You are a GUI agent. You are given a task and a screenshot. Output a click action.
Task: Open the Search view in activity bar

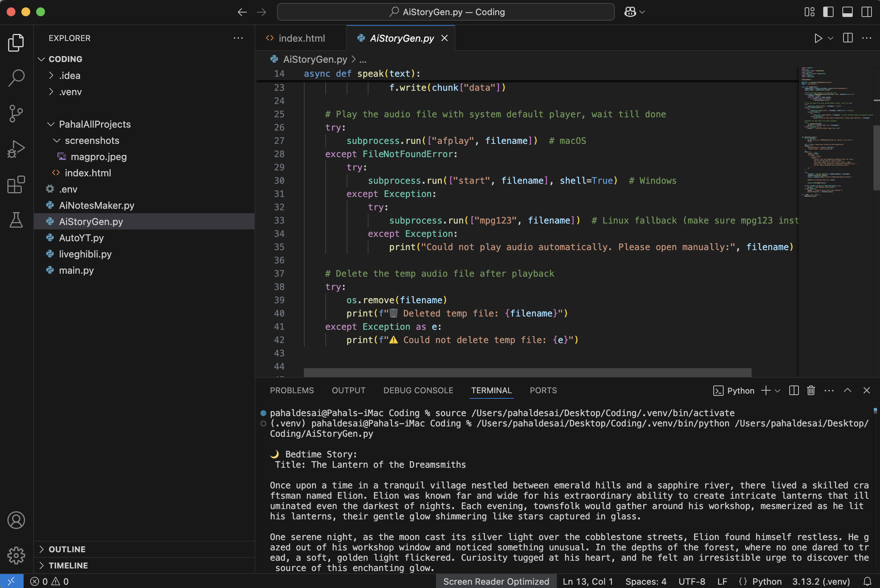pos(16,77)
